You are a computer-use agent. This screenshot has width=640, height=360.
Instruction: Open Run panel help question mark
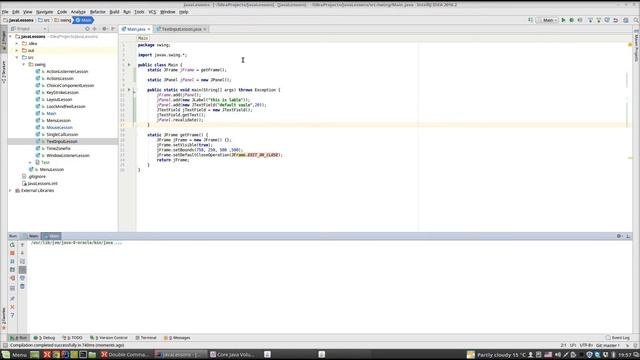click(12, 316)
